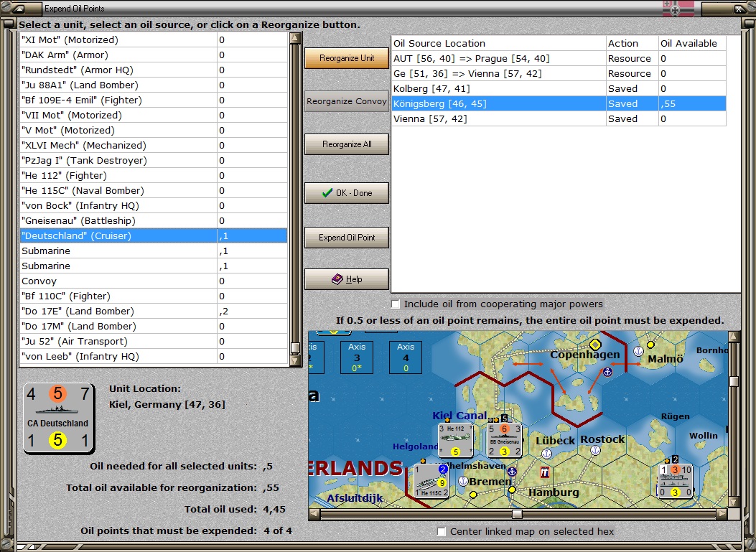Click the blue Wilhelmshaven port anchor
This screenshot has width=756, height=552.
(x=512, y=472)
